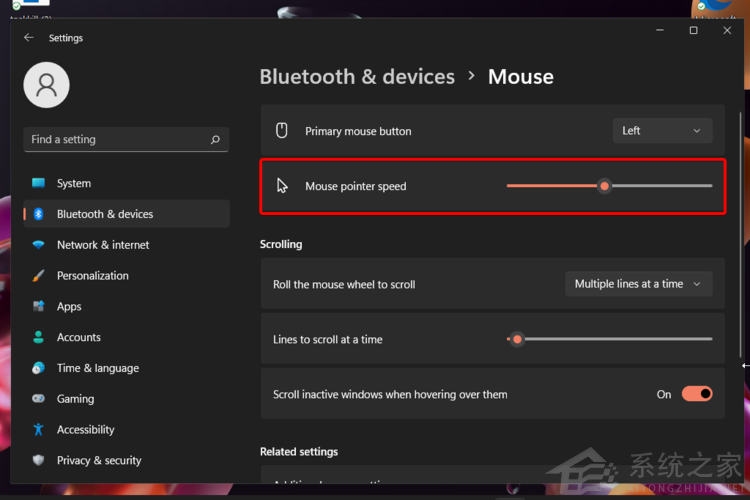The height and width of the screenshot is (500, 750).
Task: Click the Find a setting search box
Action: (115, 140)
